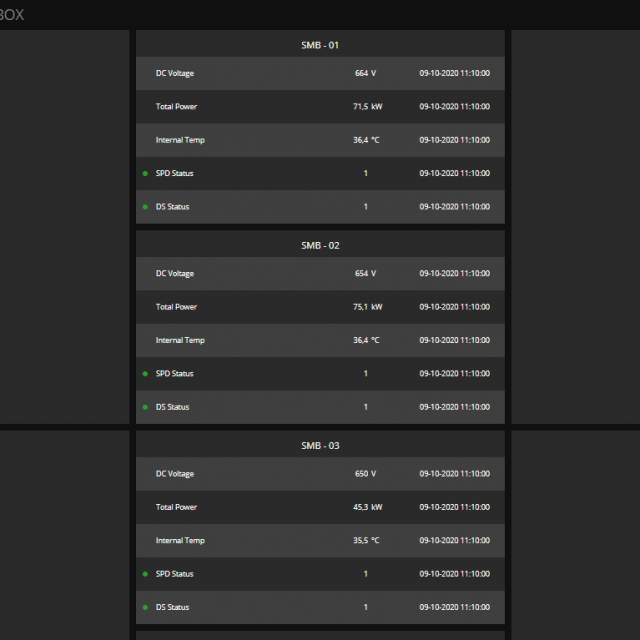
Task: Click the 36,4 °C value in SMB - 02
Action: click(366, 340)
